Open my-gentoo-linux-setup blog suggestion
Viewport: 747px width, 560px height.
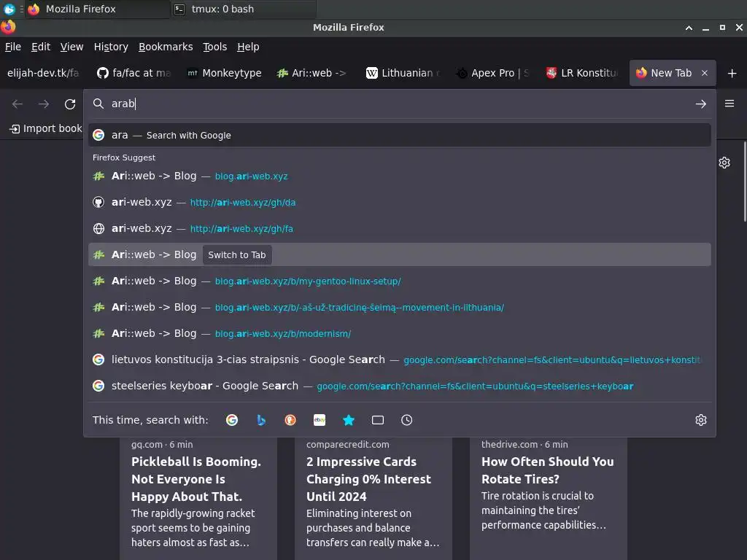399,281
